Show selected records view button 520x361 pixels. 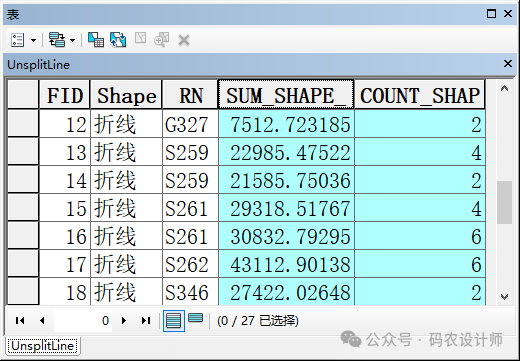point(195,318)
